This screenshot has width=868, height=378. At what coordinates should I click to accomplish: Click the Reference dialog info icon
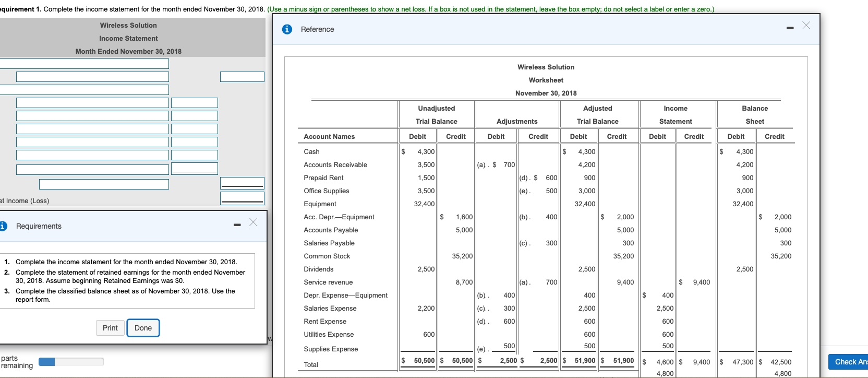[287, 29]
